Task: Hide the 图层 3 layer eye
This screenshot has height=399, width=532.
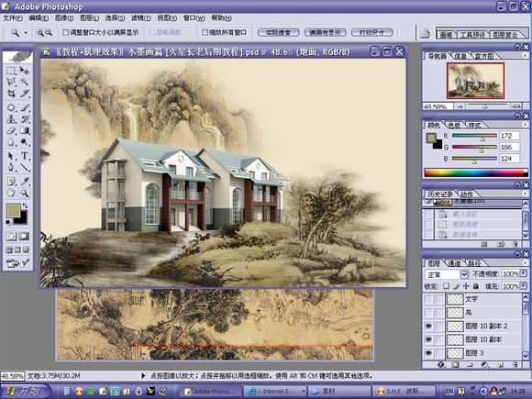Action: pyautogui.click(x=428, y=353)
